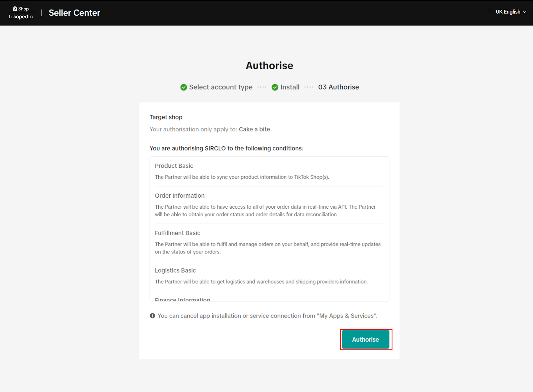Click the green checkmark beside Select account type
The height and width of the screenshot is (392, 533).
(x=184, y=87)
